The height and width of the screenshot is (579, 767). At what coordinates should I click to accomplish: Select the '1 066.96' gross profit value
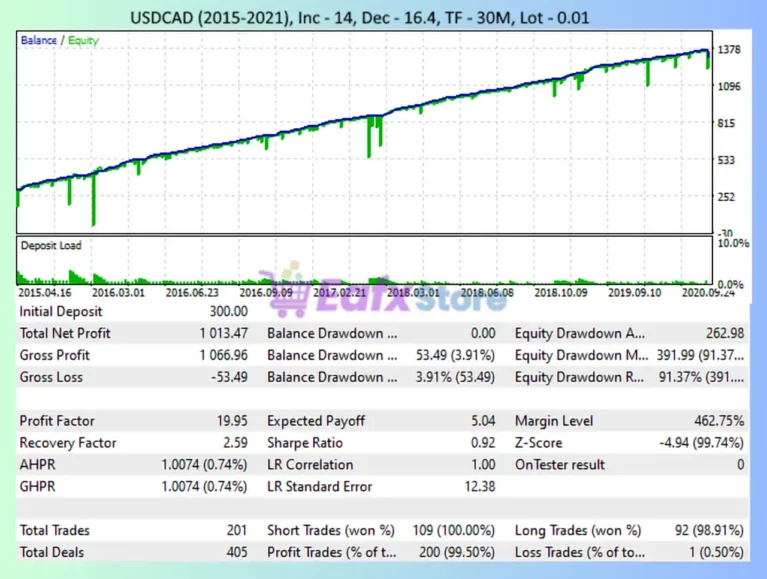(x=224, y=356)
